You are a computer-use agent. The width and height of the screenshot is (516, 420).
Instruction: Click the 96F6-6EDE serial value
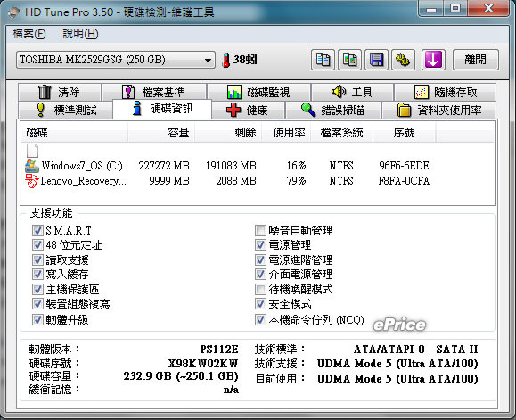pyautogui.click(x=404, y=166)
